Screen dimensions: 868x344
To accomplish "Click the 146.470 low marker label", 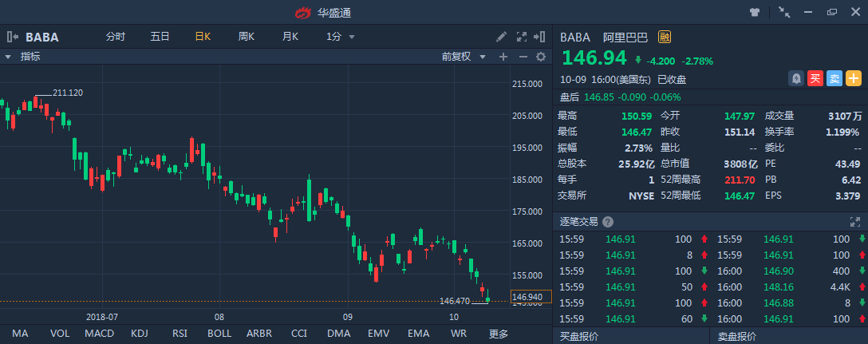I will 455,302.
